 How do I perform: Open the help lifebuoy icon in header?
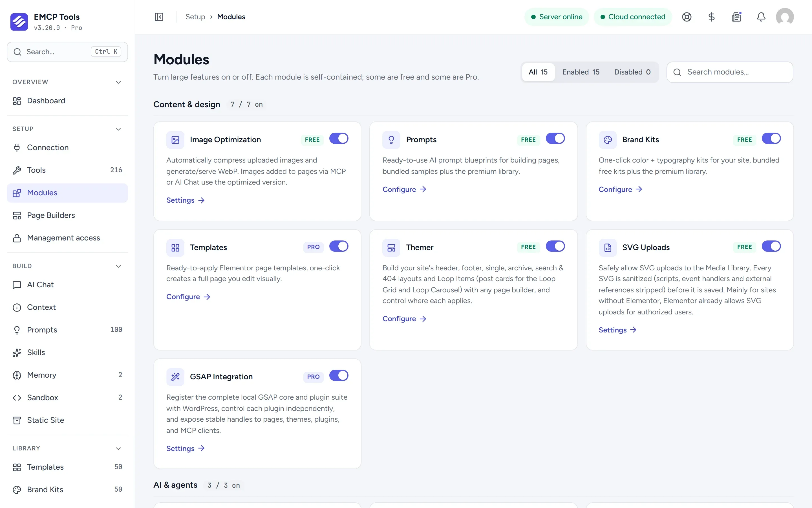click(687, 17)
